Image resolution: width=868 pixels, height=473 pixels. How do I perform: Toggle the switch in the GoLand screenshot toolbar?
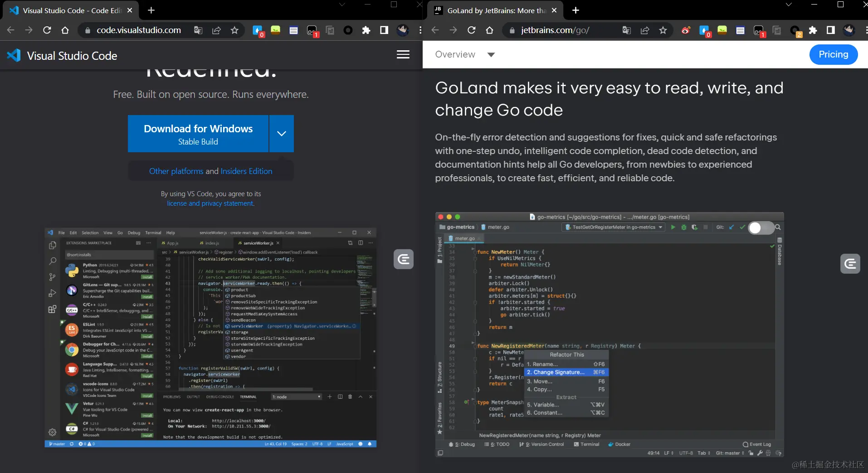[x=760, y=227]
